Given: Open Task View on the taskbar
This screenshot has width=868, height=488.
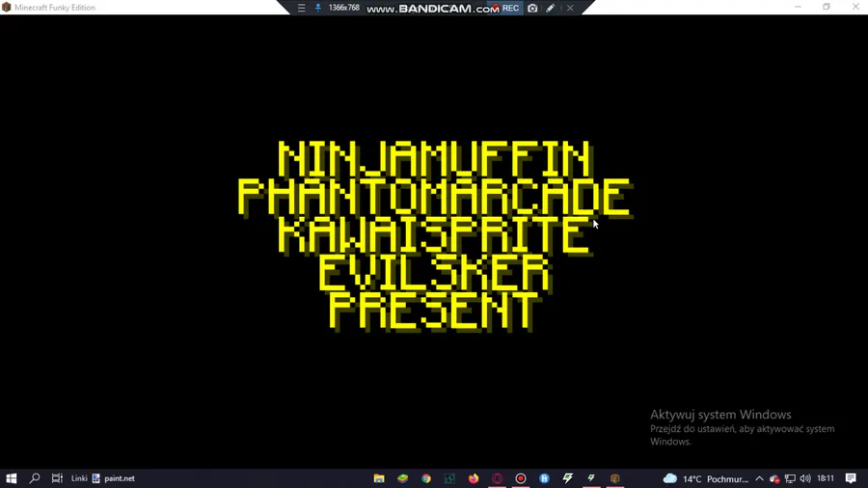Looking at the screenshot, I should [x=57, y=478].
